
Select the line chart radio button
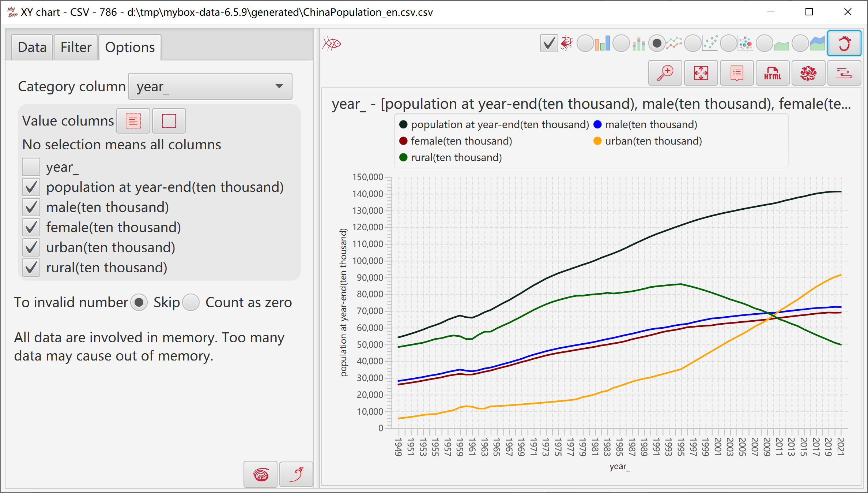[657, 43]
